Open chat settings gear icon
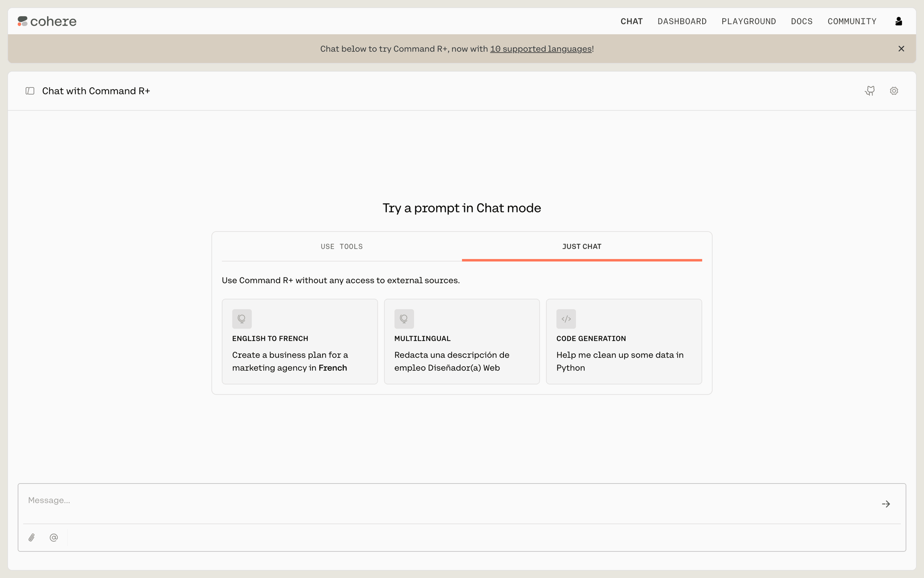The width and height of the screenshot is (924, 578). coord(894,91)
